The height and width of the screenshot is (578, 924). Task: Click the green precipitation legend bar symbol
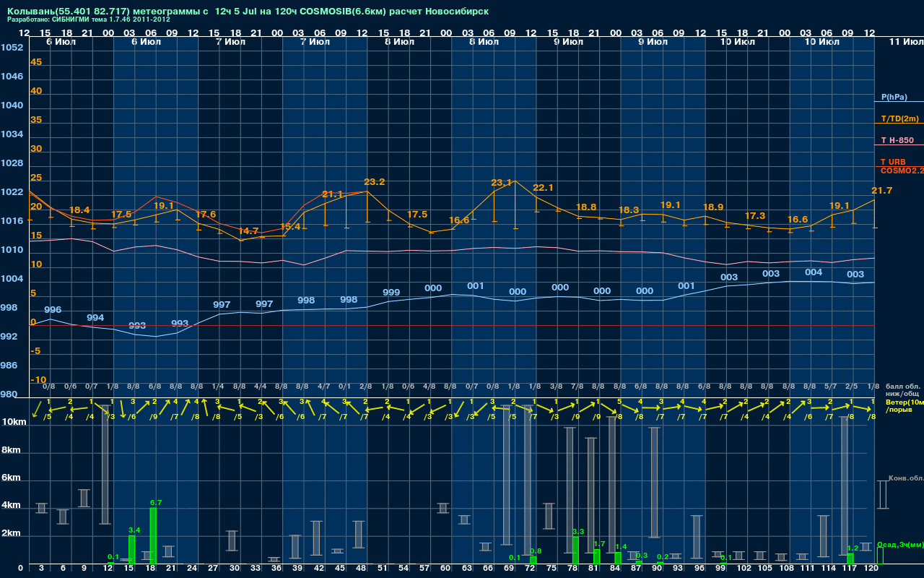click(879, 556)
